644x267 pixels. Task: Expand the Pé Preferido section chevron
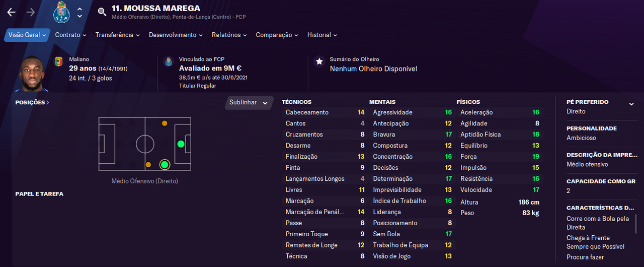click(631, 104)
